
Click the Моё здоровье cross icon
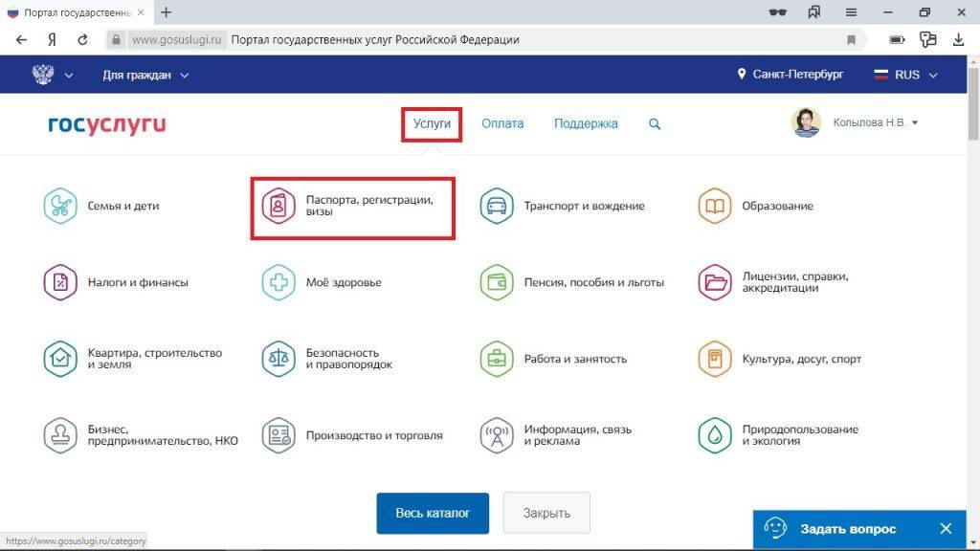(x=278, y=282)
